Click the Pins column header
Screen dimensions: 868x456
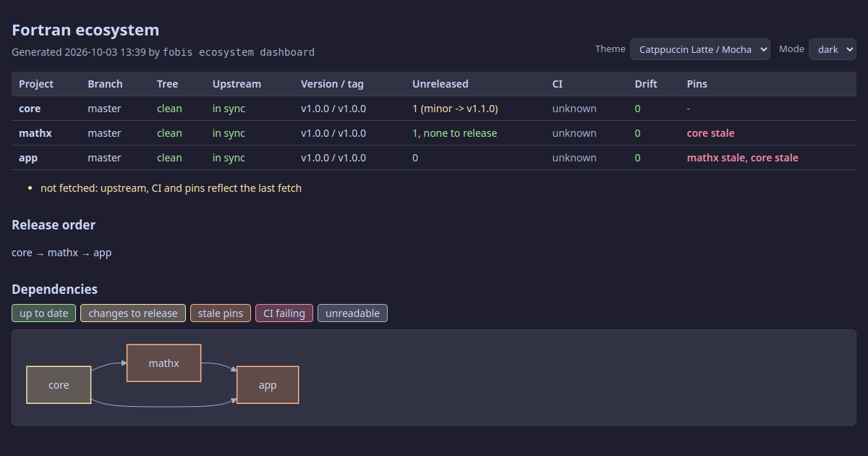click(697, 84)
